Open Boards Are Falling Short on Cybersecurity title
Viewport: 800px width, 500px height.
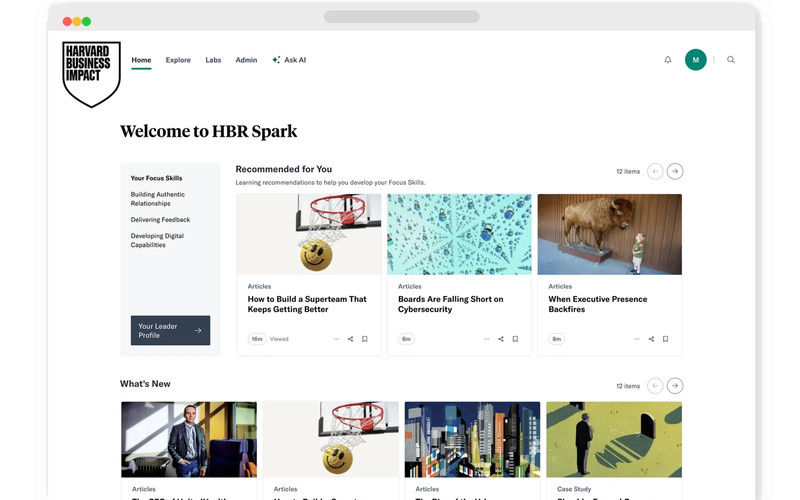(x=451, y=304)
